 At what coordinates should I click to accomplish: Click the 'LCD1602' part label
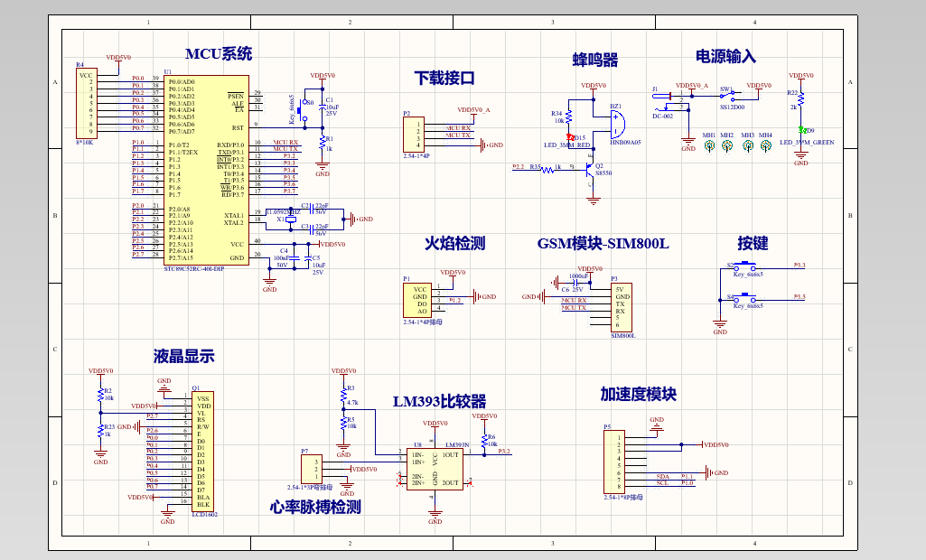point(205,515)
